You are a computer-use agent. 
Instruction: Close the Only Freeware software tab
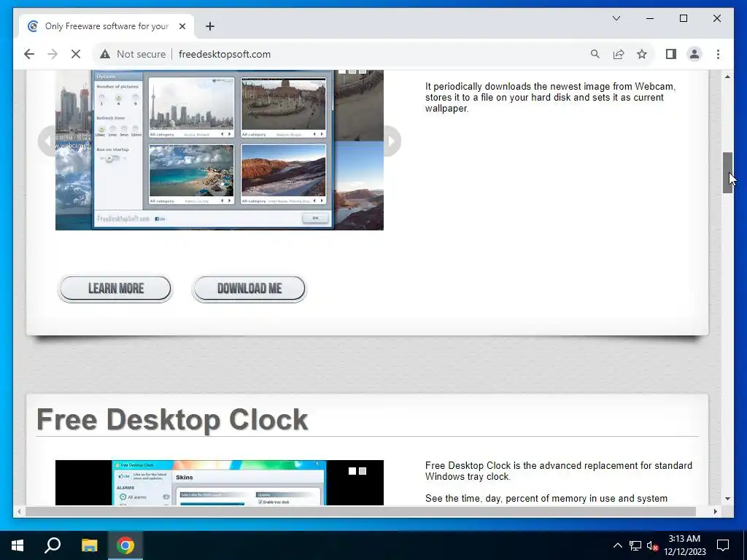182,26
